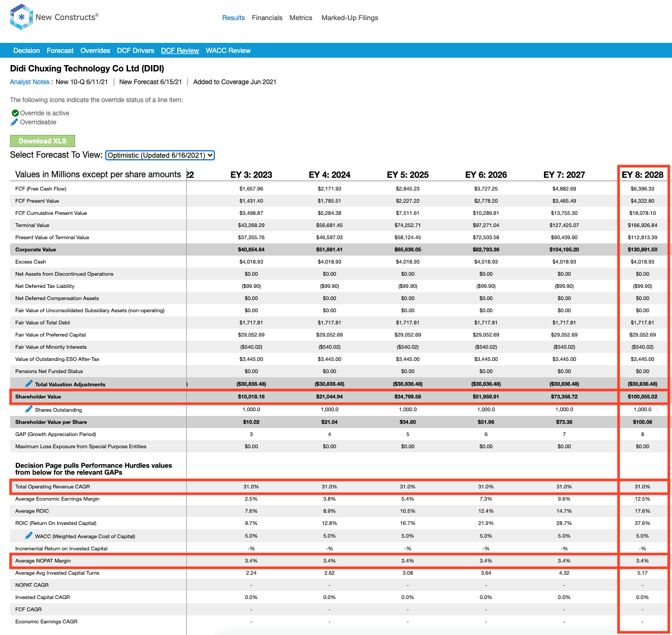Open the Results tab
The height and width of the screenshot is (635, 672).
(233, 18)
